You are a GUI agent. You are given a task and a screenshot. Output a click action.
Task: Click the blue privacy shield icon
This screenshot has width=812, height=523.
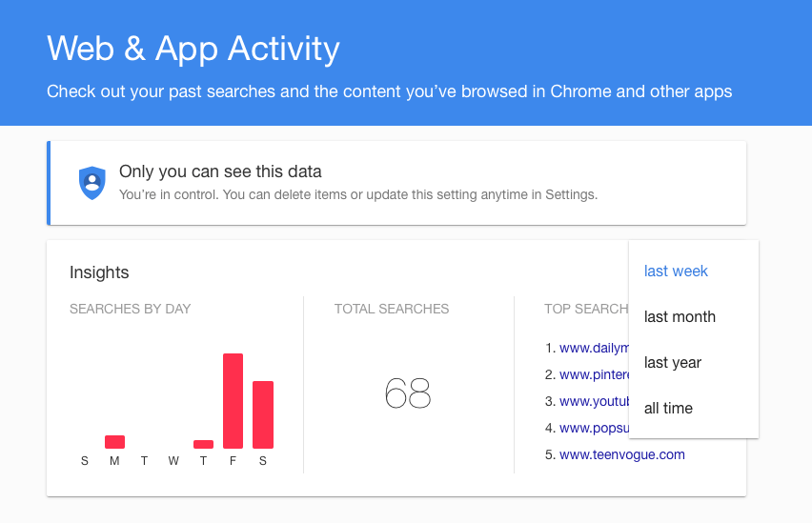pyautogui.click(x=92, y=183)
